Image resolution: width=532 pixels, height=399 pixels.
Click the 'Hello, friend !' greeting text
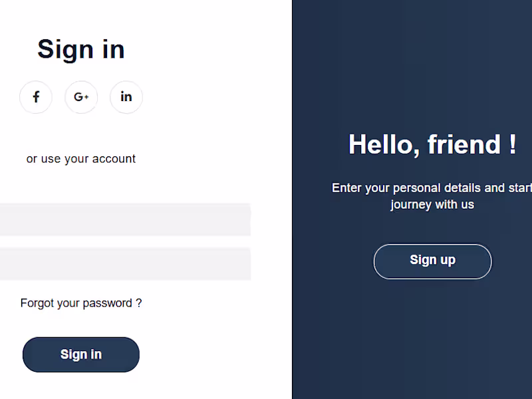(x=432, y=144)
